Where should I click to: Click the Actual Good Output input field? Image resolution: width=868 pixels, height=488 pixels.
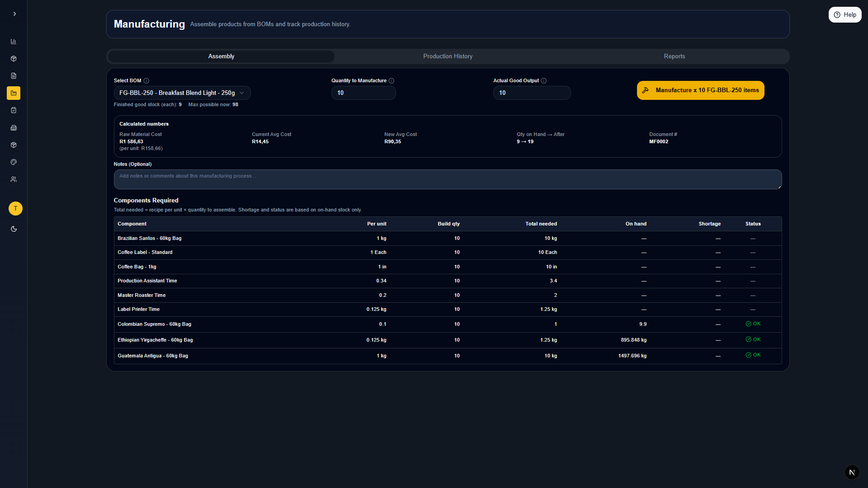point(531,93)
